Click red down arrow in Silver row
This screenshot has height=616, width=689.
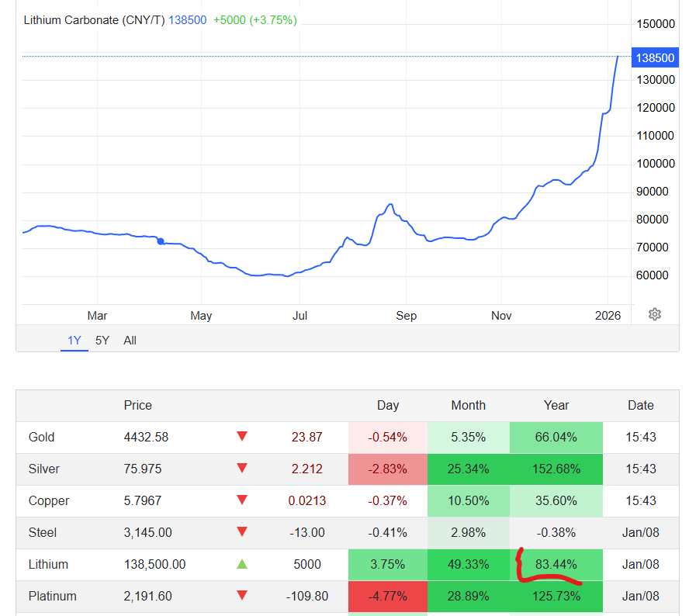pos(242,469)
